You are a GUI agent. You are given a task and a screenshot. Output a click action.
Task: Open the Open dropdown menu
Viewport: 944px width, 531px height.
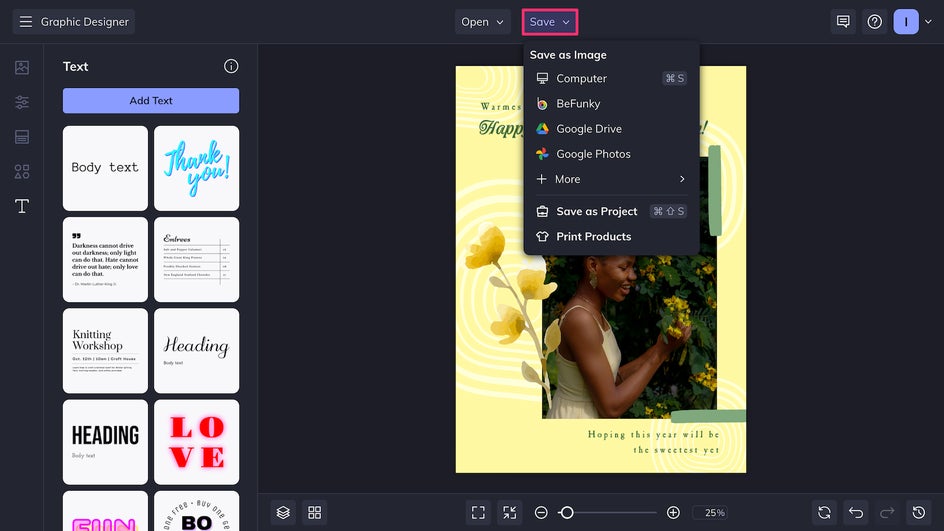pyautogui.click(x=483, y=22)
